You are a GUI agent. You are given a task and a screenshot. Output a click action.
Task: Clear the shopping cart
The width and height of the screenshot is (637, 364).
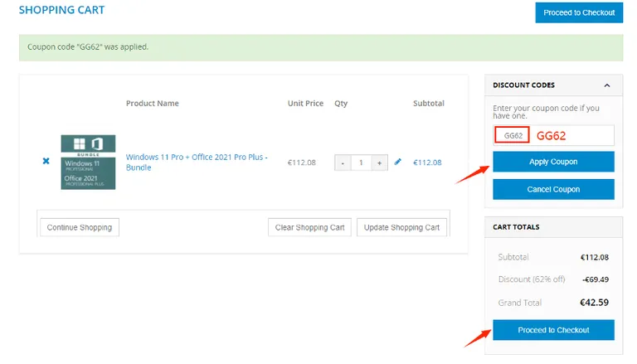pos(309,227)
